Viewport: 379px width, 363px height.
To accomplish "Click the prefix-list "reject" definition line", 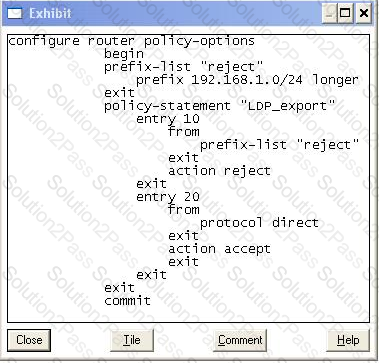I will pos(184,67).
